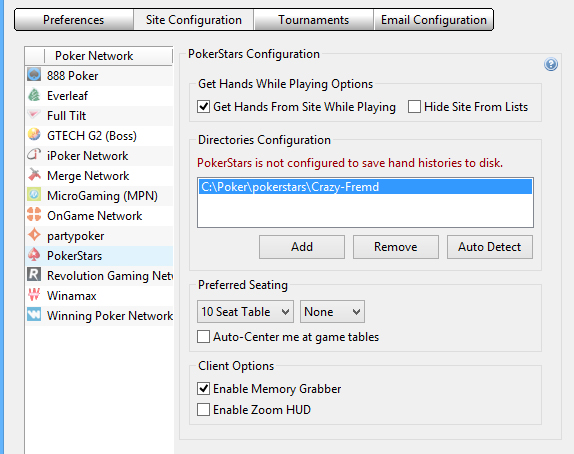The width and height of the screenshot is (574, 454).
Task: Uncheck Enable Memory Grabber
Action: (x=204, y=388)
